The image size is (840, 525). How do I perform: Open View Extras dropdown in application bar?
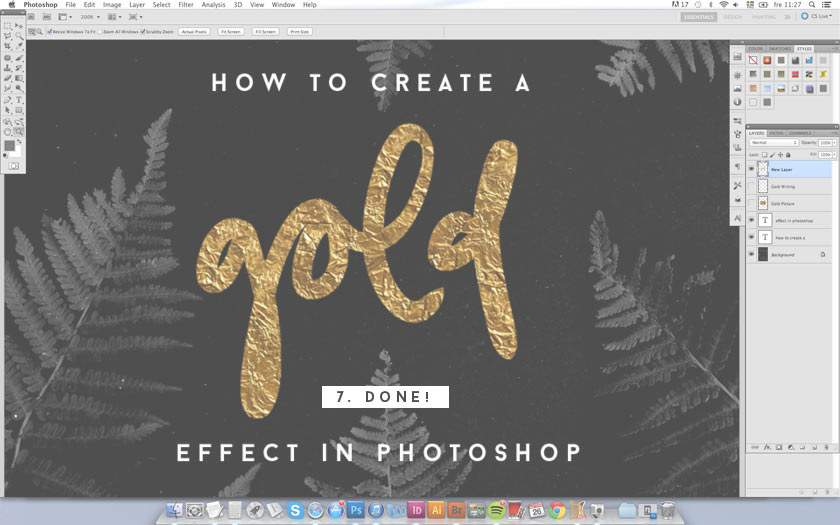(65, 17)
